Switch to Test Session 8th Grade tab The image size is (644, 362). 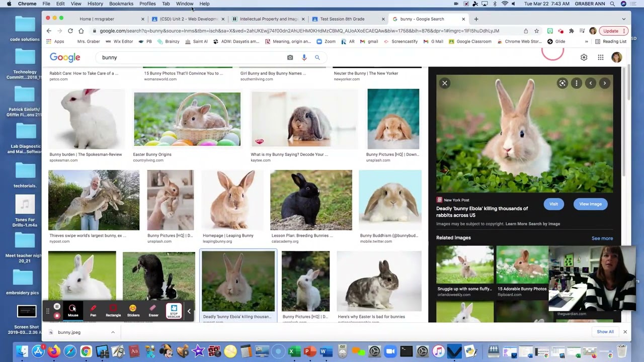pos(347,19)
